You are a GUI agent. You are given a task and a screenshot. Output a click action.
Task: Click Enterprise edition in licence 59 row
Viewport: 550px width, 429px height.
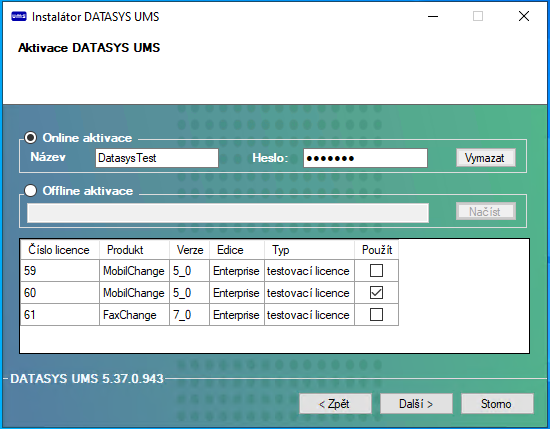(x=237, y=271)
